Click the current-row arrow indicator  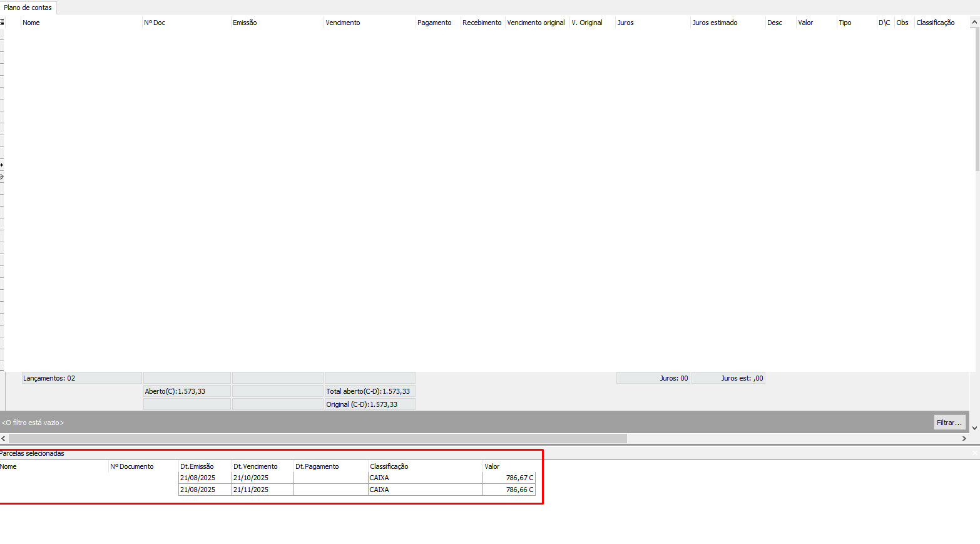pos(2,177)
